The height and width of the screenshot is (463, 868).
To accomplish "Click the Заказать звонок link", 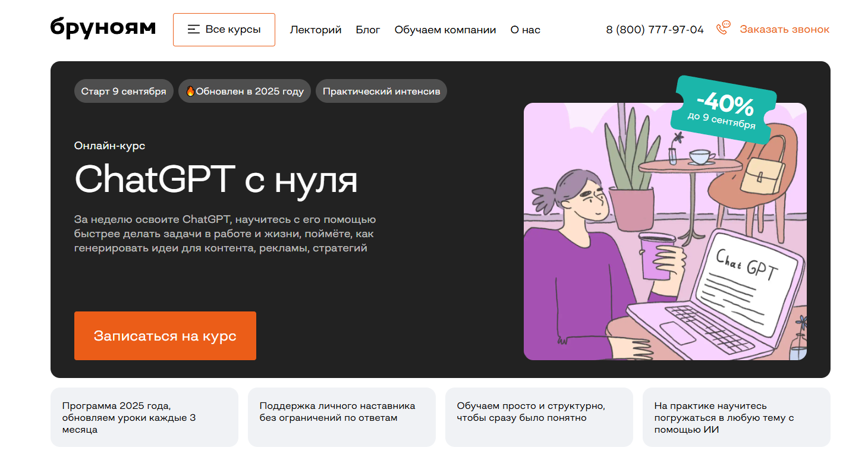I will (x=785, y=30).
